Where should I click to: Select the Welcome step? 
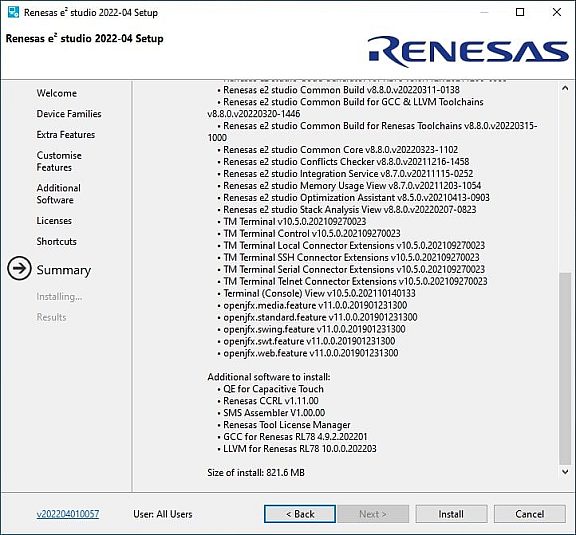[57, 93]
